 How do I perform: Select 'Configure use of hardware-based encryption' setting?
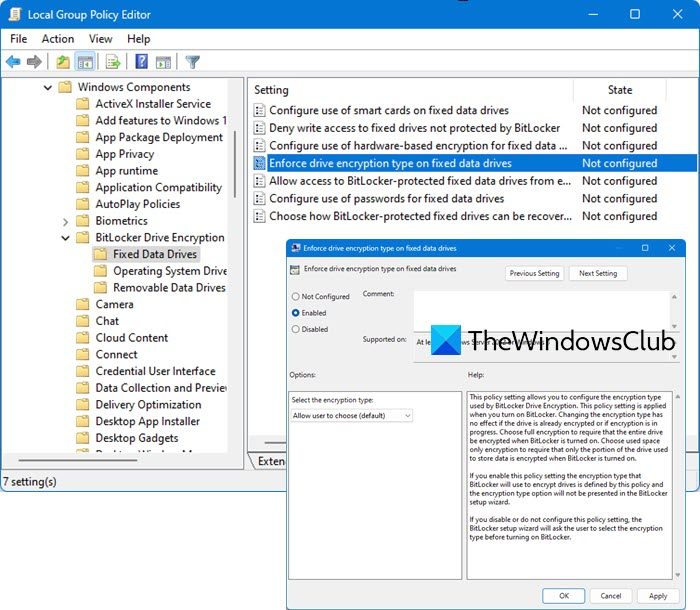(x=418, y=146)
